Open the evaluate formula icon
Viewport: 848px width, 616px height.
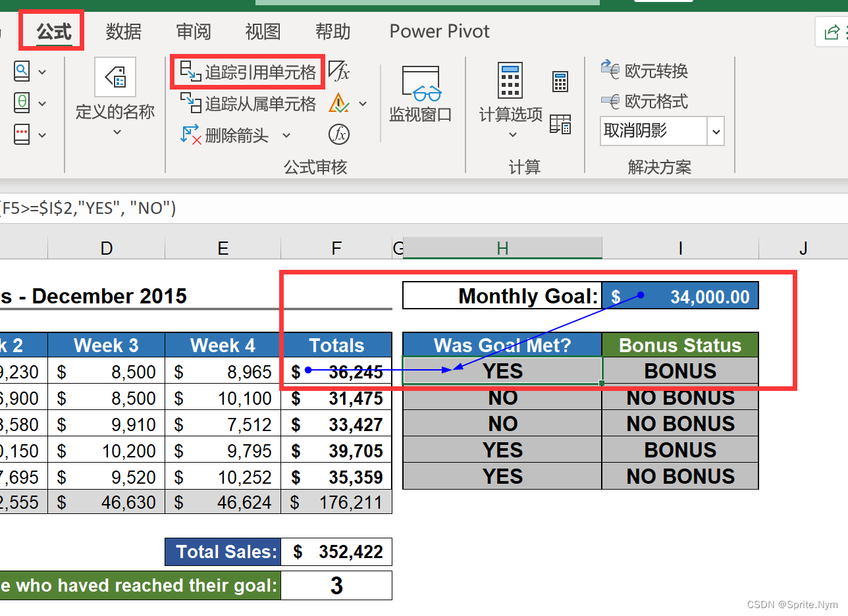tap(338, 134)
